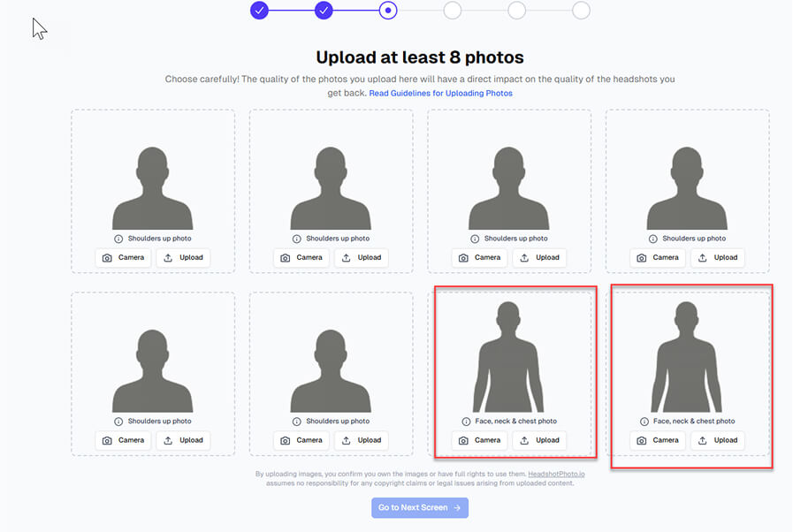Open 'Read Guidelines for Uploading Photos' link
793x532 pixels.
[x=440, y=92]
